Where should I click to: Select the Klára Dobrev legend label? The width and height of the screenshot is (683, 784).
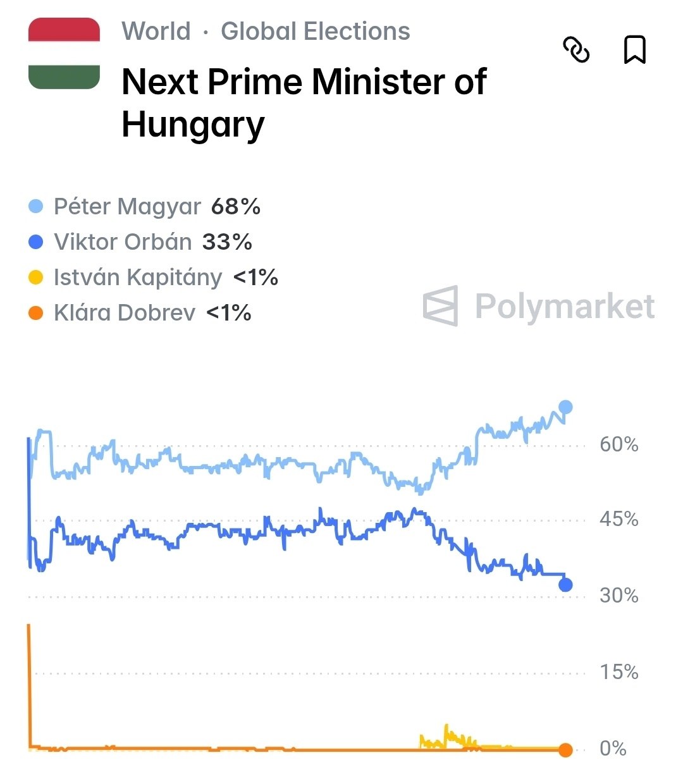tap(125, 312)
